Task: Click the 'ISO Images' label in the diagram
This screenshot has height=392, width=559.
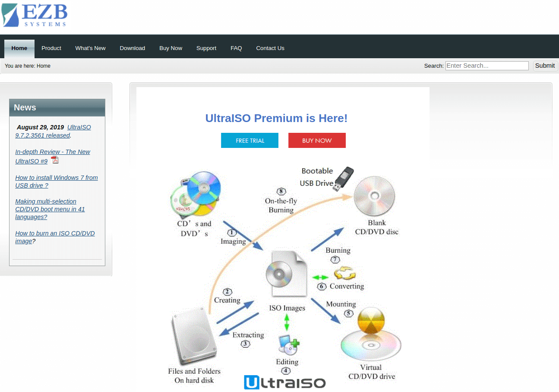Action: (x=287, y=308)
